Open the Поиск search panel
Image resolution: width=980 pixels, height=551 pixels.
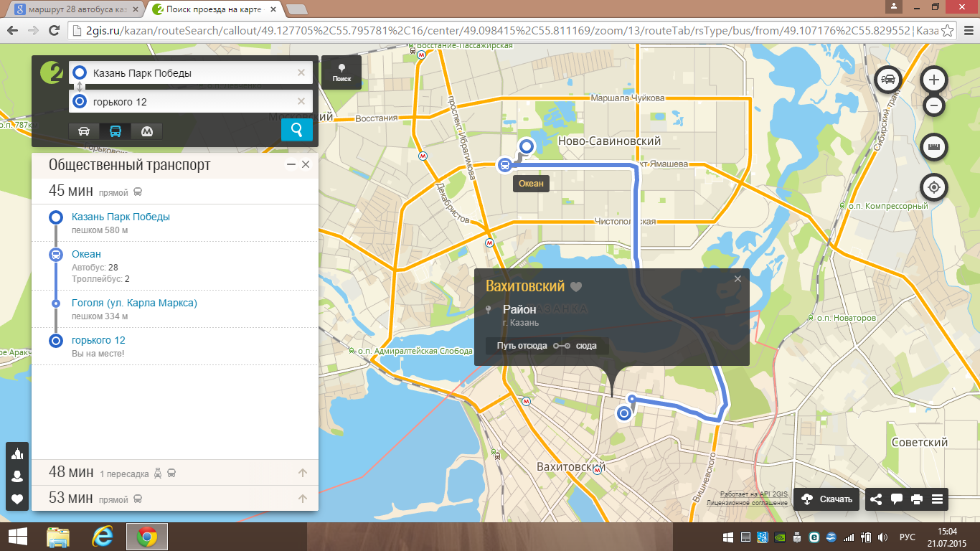[x=341, y=72]
